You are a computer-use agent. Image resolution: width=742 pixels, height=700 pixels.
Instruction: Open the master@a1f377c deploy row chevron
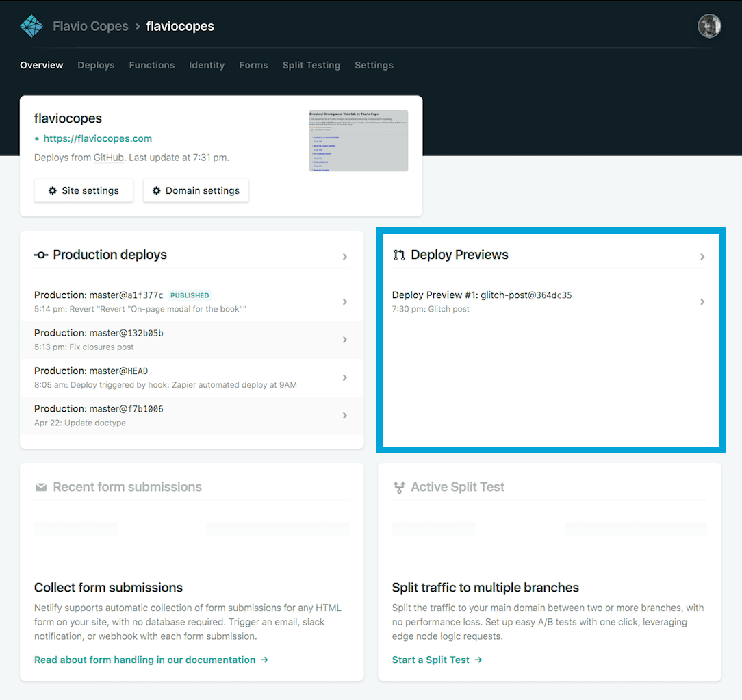click(x=344, y=301)
